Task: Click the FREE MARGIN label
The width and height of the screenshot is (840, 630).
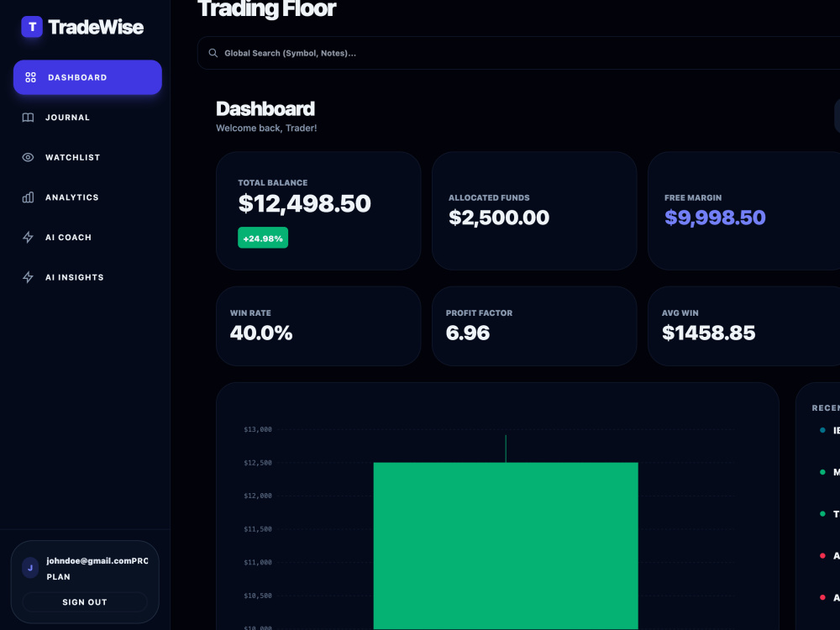Action: [x=693, y=197]
